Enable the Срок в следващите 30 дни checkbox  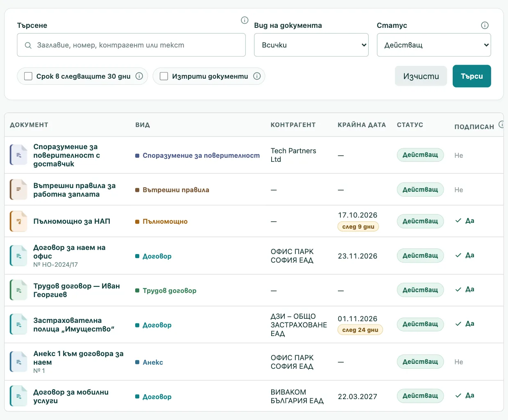click(28, 76)
